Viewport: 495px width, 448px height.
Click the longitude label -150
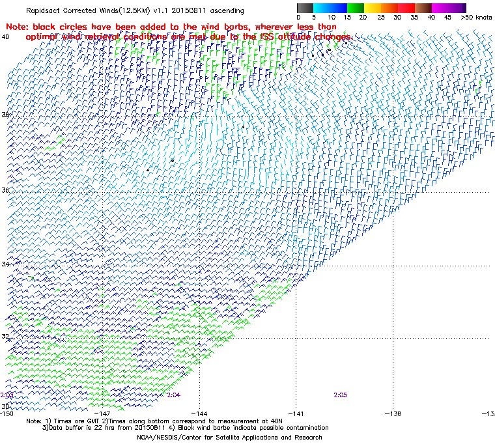tap(7, 413)
